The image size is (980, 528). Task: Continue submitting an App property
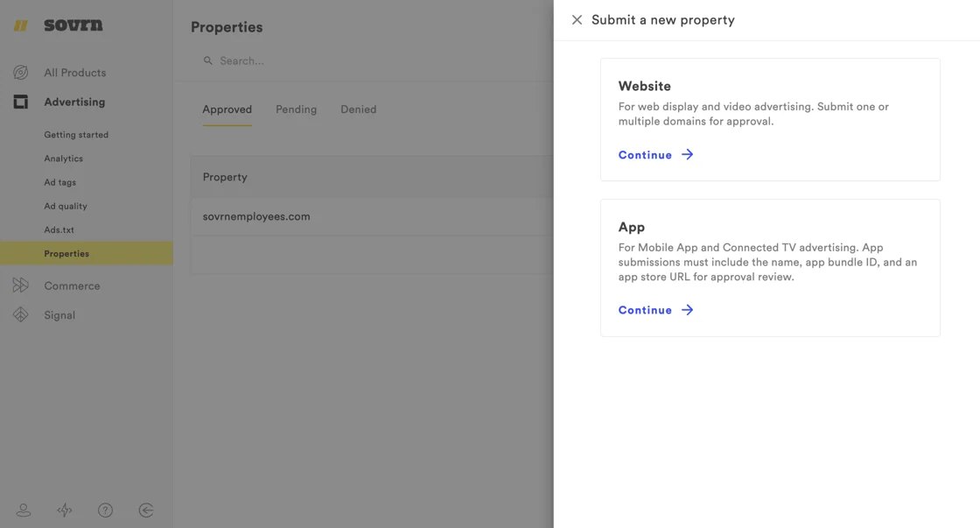coord(645,309)
